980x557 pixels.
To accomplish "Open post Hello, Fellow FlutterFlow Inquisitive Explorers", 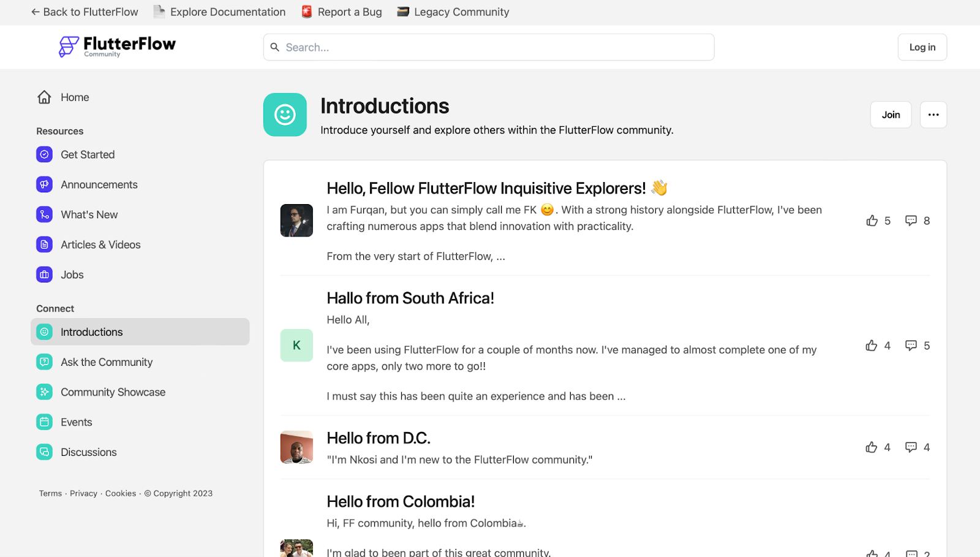I will [x=497, y=188].
